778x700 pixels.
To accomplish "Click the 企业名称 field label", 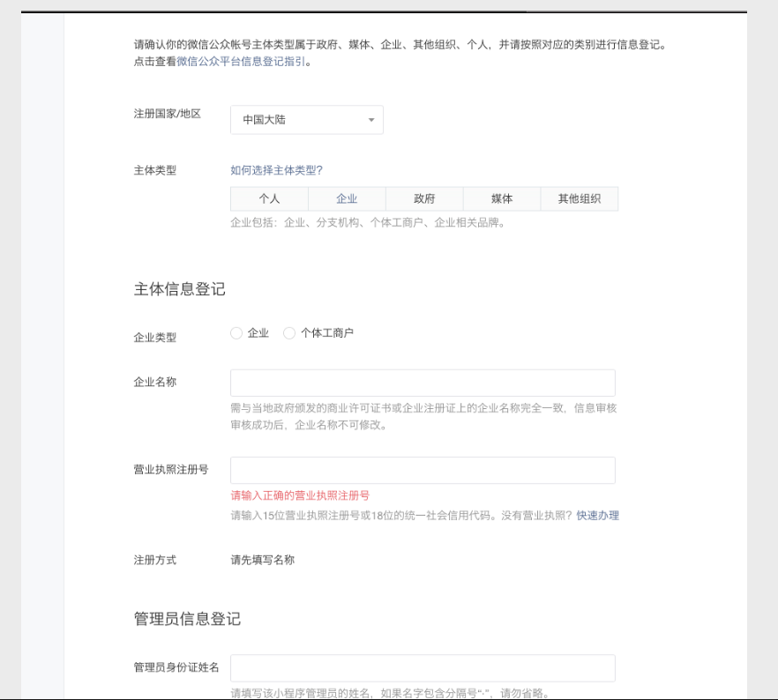I will (x=155, y=382).
